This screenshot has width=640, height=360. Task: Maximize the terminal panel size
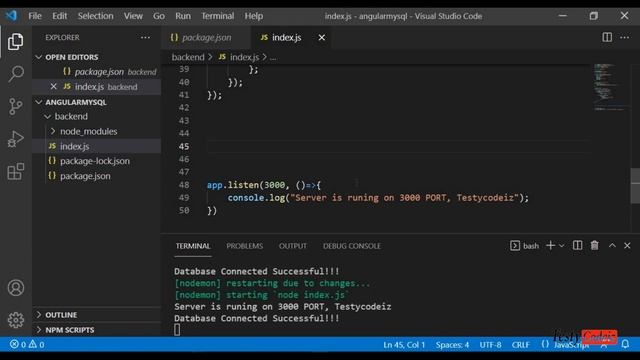tap(612, 245)
